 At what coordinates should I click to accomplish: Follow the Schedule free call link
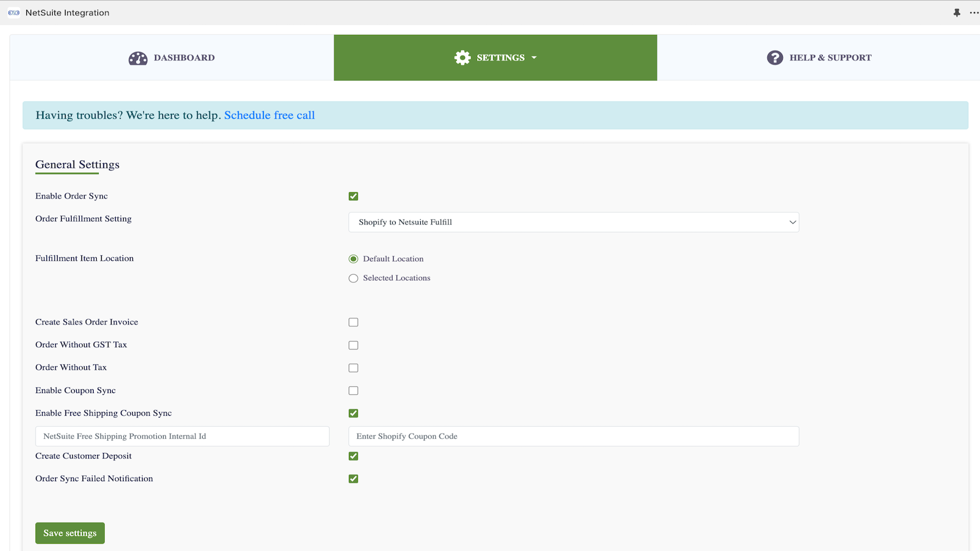coord(269,115)
